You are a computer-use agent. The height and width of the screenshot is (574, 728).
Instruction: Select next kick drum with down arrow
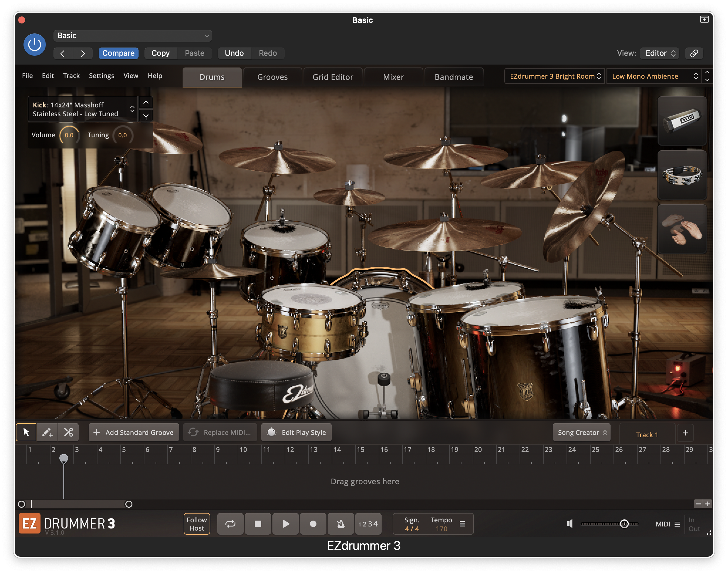146,116
